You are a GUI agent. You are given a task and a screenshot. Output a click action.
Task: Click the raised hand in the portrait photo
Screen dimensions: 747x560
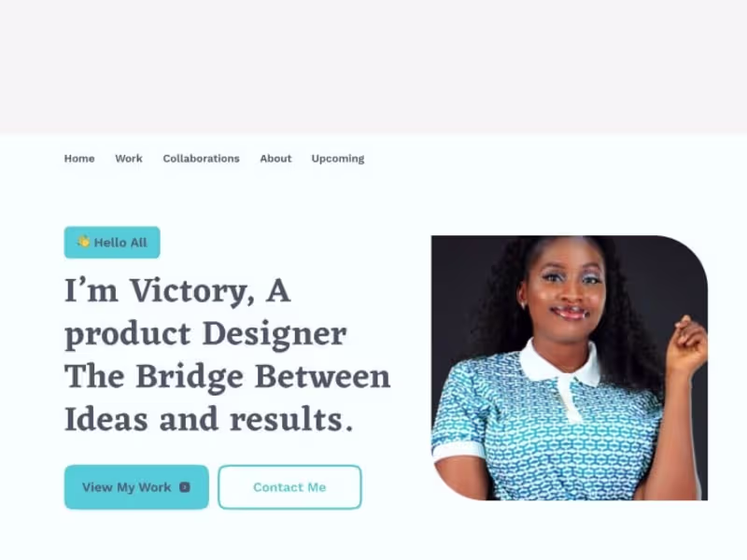pyautogui.click(x=687, y=344)
